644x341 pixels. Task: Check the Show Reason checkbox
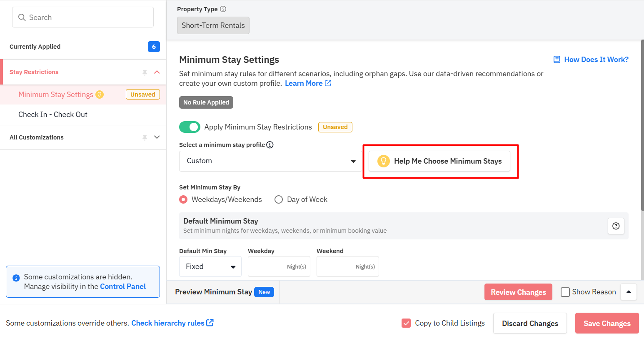click(x=565, y=292)
